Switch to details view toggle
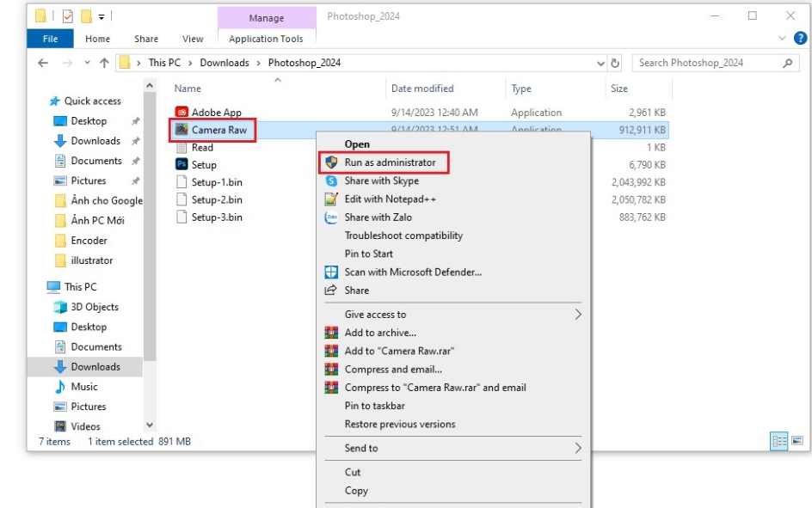This screenshot has height=508, width=812. click(x=780, y=441)
